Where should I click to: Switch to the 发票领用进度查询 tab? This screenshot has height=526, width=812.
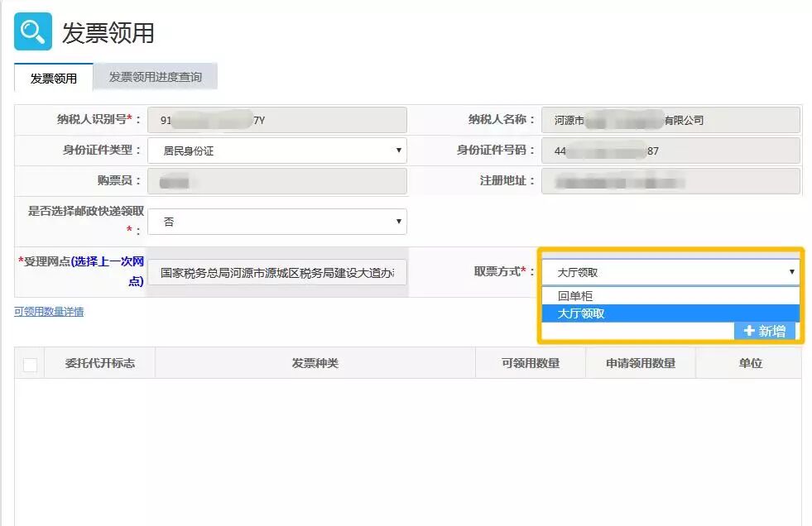(157, 76)
